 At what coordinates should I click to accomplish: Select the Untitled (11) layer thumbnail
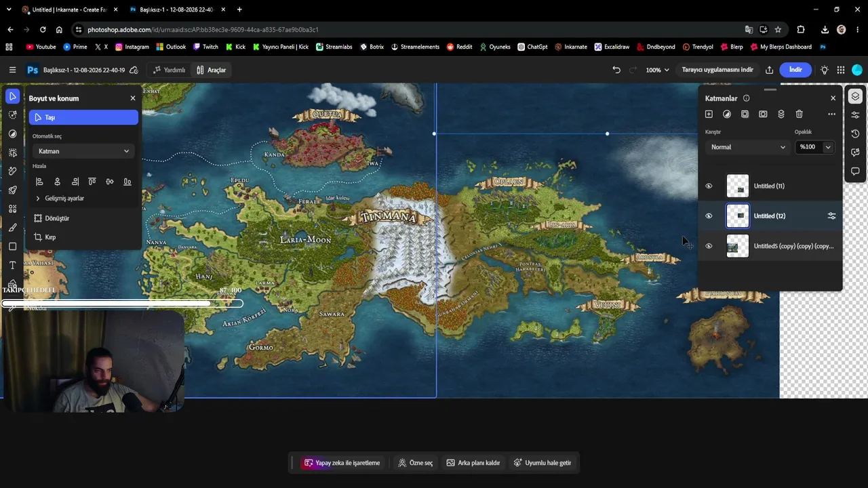[x=738, y=186]
